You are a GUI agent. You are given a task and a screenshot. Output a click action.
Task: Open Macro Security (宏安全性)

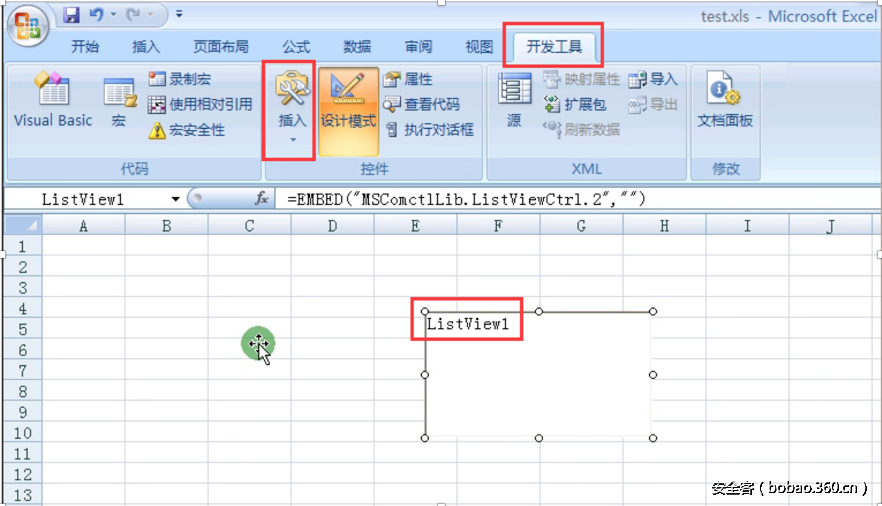coord(187,130)
